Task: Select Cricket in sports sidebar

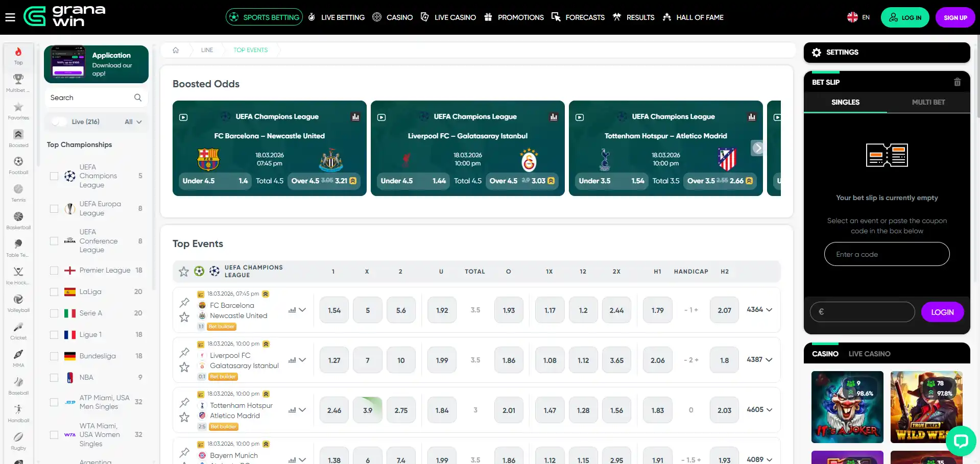Action: [x=18, y=331]
